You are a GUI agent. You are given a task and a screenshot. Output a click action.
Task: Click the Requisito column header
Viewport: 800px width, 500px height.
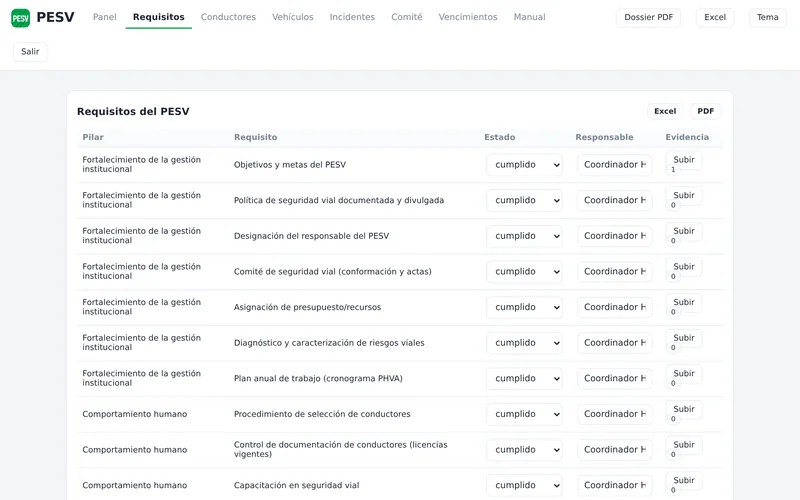point(256,137)
